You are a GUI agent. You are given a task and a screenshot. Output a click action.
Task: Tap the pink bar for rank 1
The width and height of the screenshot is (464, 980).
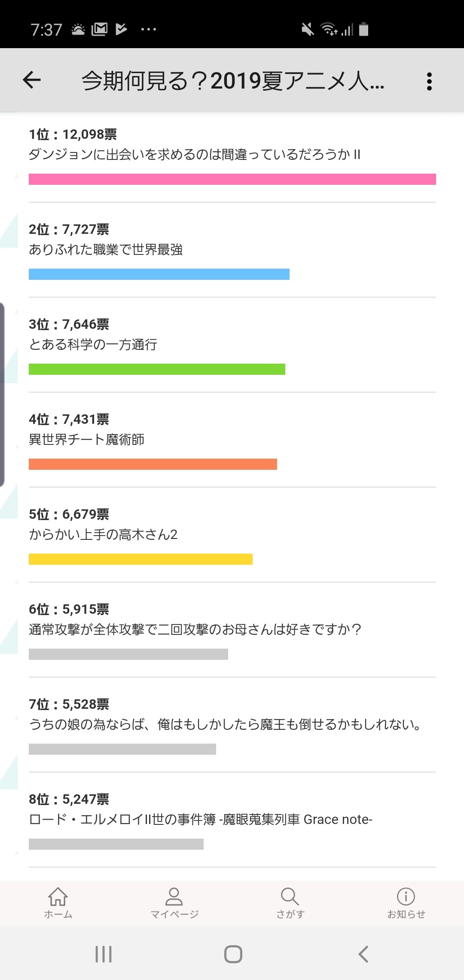232,179
